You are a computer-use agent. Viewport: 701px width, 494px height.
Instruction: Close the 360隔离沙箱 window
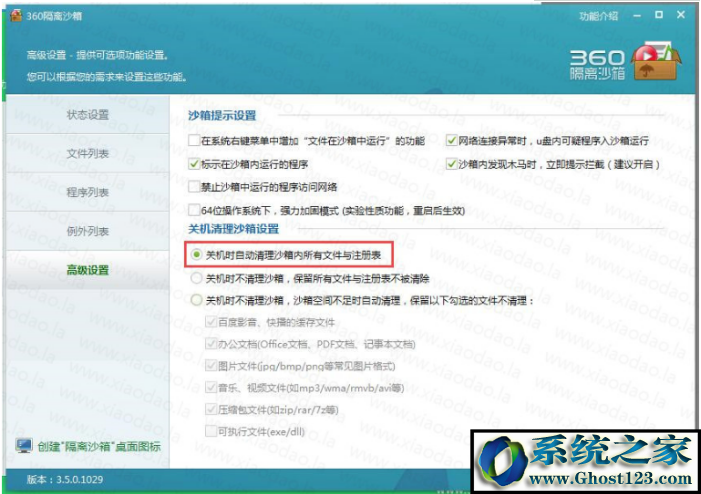click(x=681, y=15)
